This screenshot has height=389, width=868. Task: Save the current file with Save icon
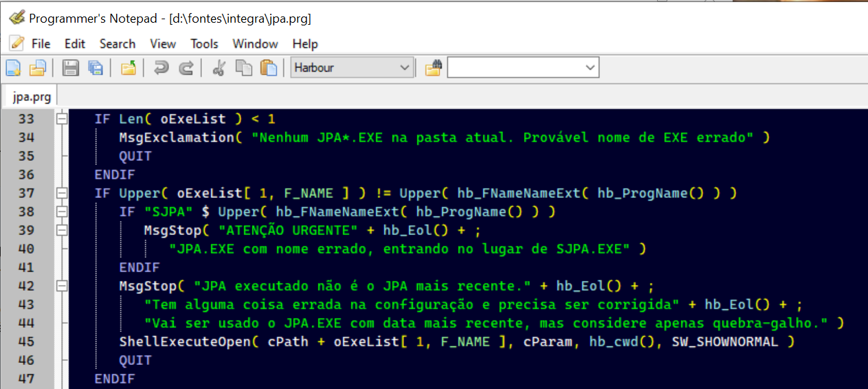(x=71, y=67)
